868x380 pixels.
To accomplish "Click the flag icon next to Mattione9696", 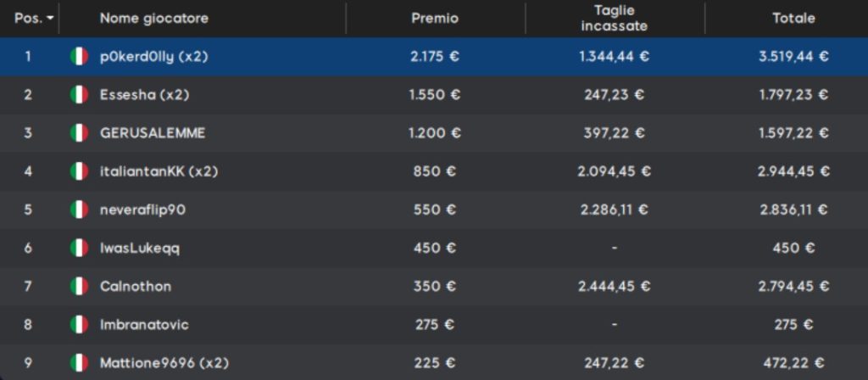I will click(x=79, y=363).
